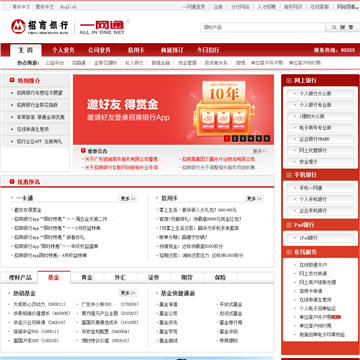Viewport: 360px width, 360px height.
Task: Click 信用卡申请 under 在线服务
Action: point(311,291)
